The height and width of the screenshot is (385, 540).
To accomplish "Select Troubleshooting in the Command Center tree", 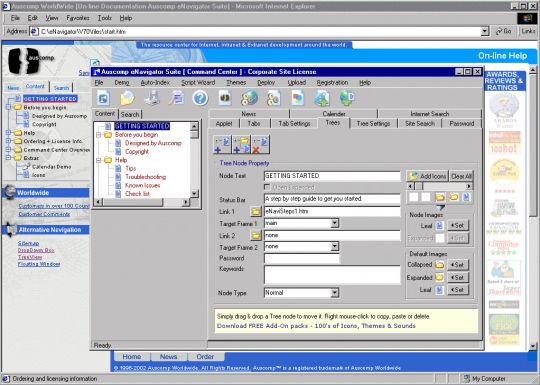I will (x=145, y=177).
